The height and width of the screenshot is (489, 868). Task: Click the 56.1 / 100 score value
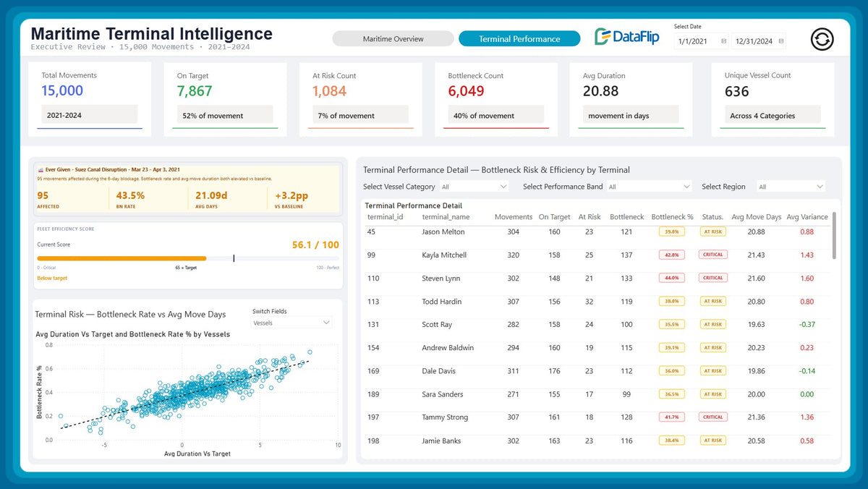coord(315,245)
